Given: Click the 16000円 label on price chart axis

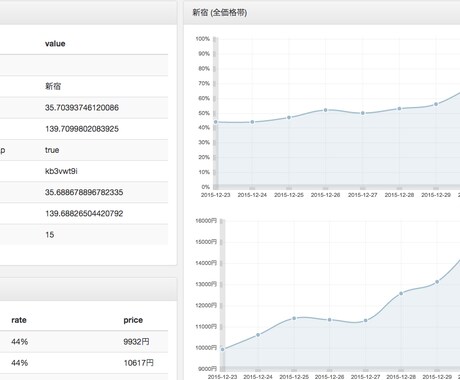Looking at the screenshot, I should pyautogui.click(x=206, y=221).
